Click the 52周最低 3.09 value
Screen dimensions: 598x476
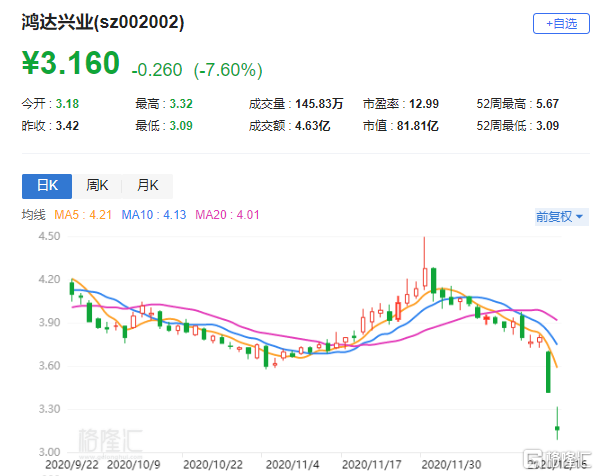518,126
